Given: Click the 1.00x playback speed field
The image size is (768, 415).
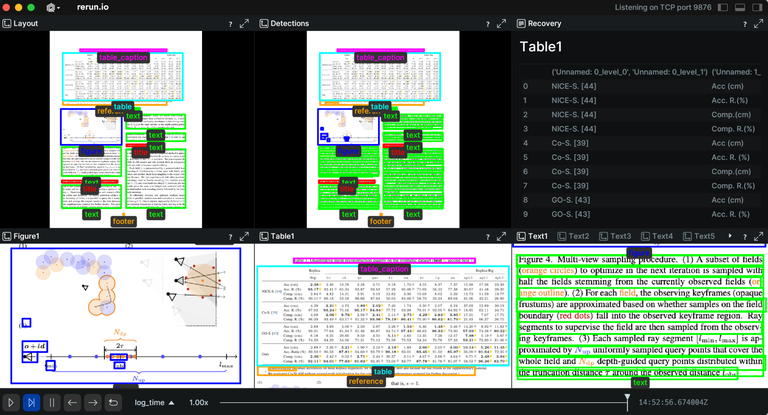Looking at the screenshot, I should [x=199, y=402].
